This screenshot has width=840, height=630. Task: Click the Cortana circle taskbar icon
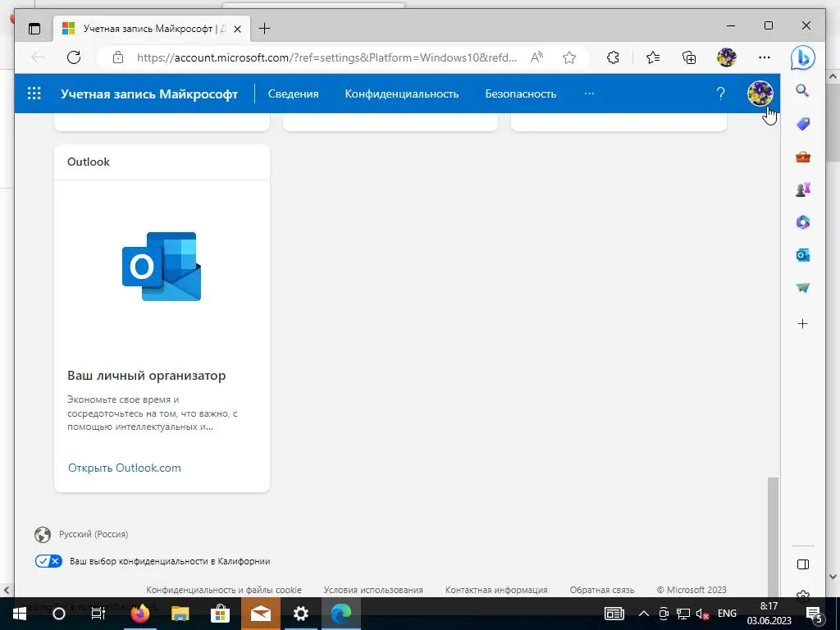tap(59, 614)
